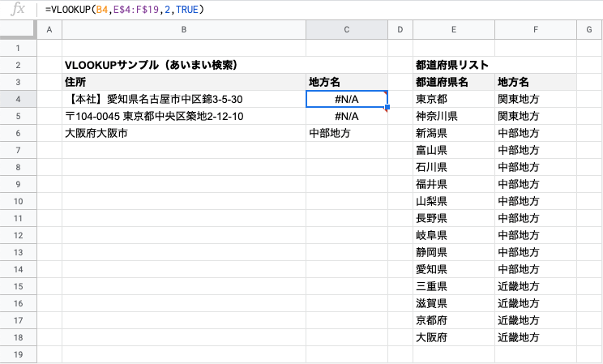The image size is (603, 364).
Task: Click 近畿地方 next to 大阪府
Action: 535,337
